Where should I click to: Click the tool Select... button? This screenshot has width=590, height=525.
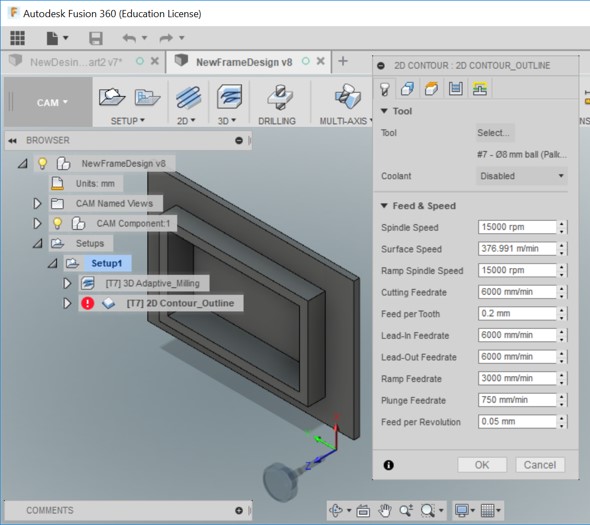(x=494, y=133)
